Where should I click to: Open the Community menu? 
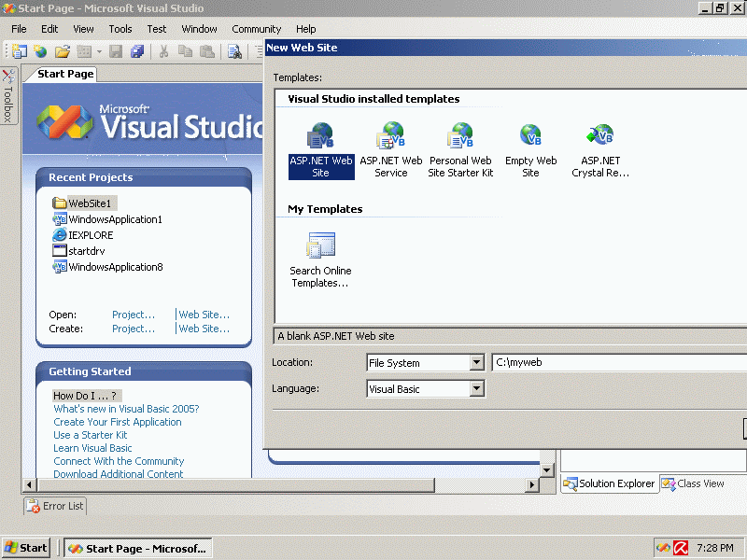256,29
